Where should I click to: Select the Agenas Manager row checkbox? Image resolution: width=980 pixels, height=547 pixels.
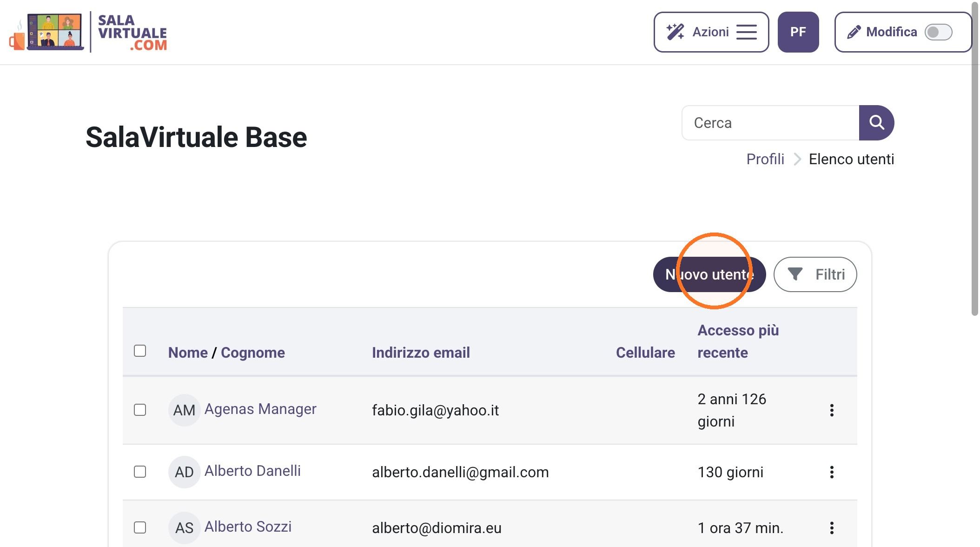coord(140,410)
